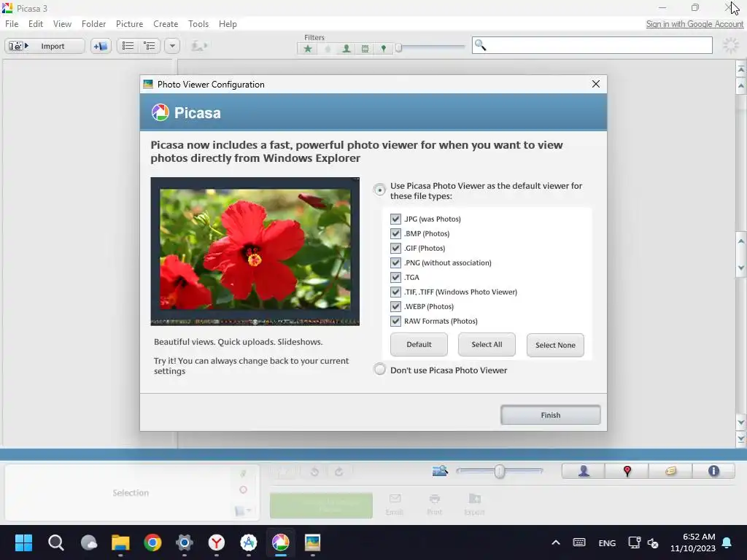Image resolution: width=747 pixels, height=560 pixels.
Task: Show the Places map pin panel
Action: point(627,471)
